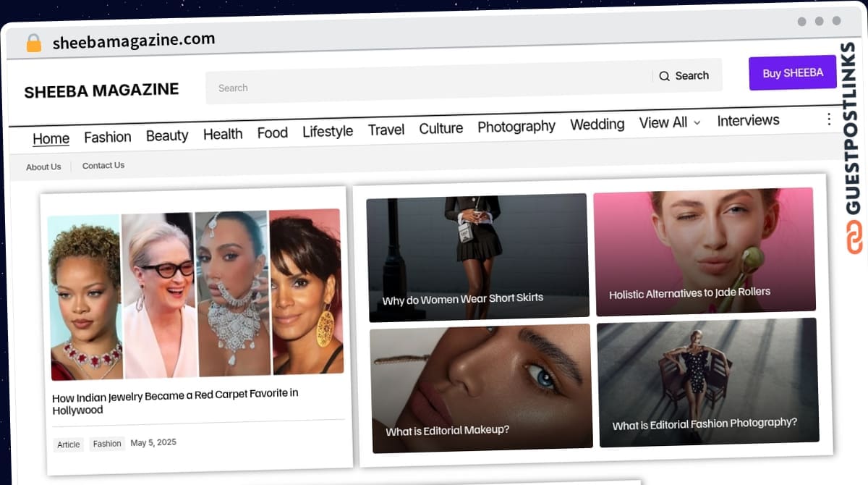Viewport: 868px width, 485px height.
Task: Click the May 5, 2025 date text
Action: [x=153, y=442]
